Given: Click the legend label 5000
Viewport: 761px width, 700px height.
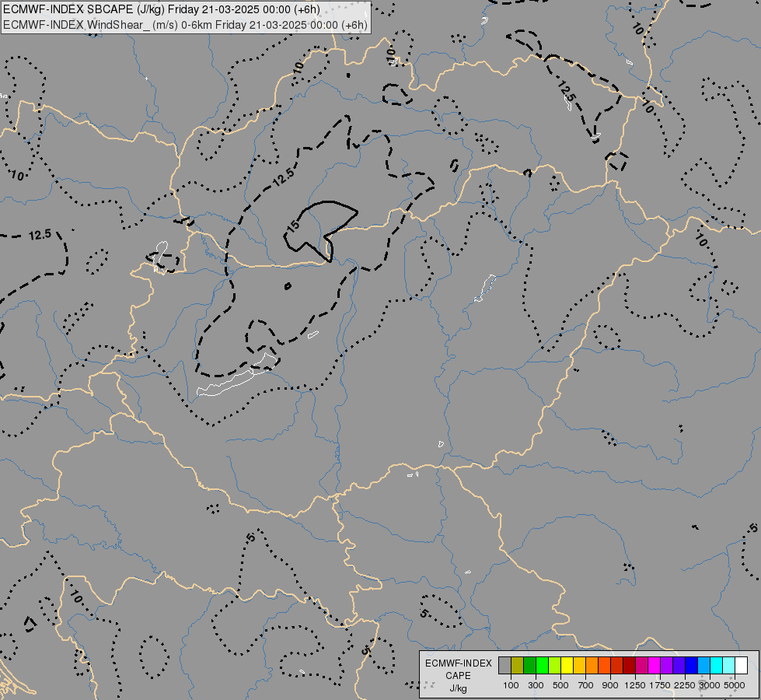Looking at the screenshot, I should click(x=735, y=685).
